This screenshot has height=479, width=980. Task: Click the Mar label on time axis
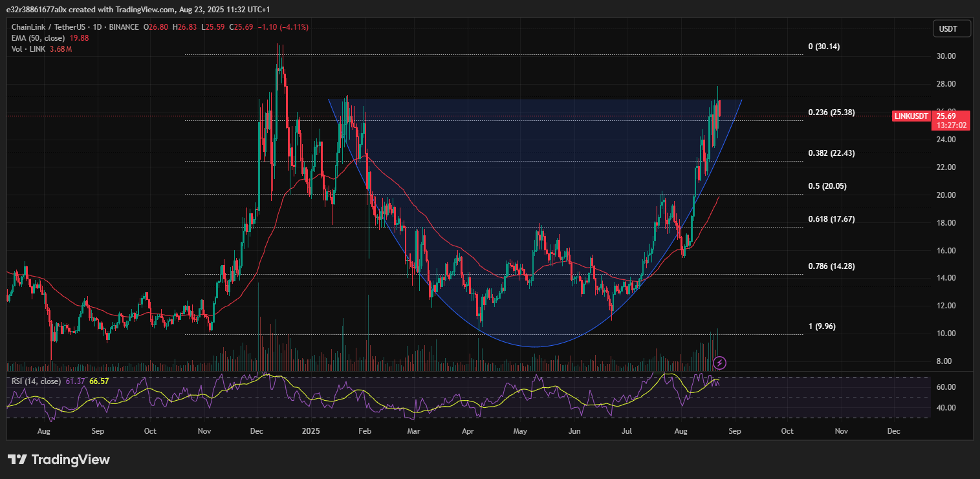pyautogui.click(x=414, y=430)
